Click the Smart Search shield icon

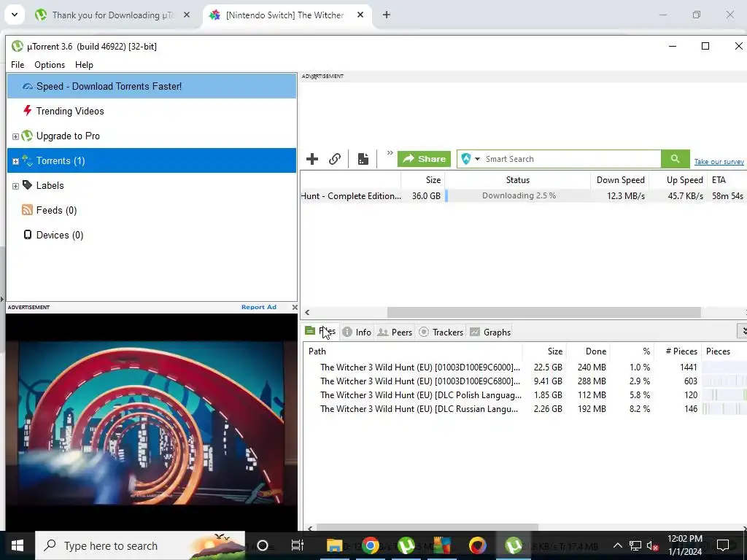click(x=466, y=158)
